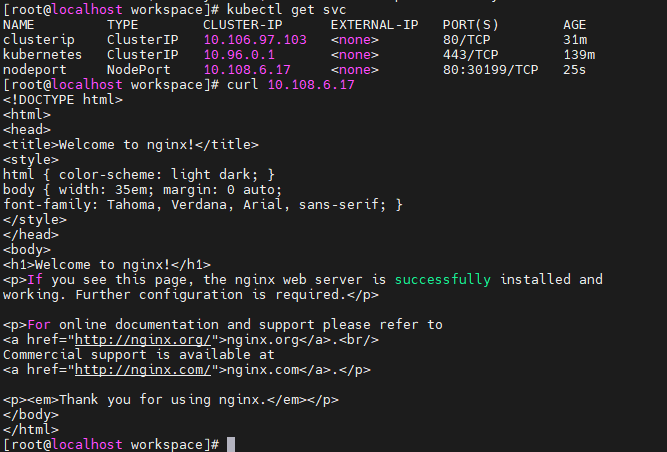Click the title tag line Welcome to nginx!
This screenshot has width=667, height=452.
click(x=131, y=145)
